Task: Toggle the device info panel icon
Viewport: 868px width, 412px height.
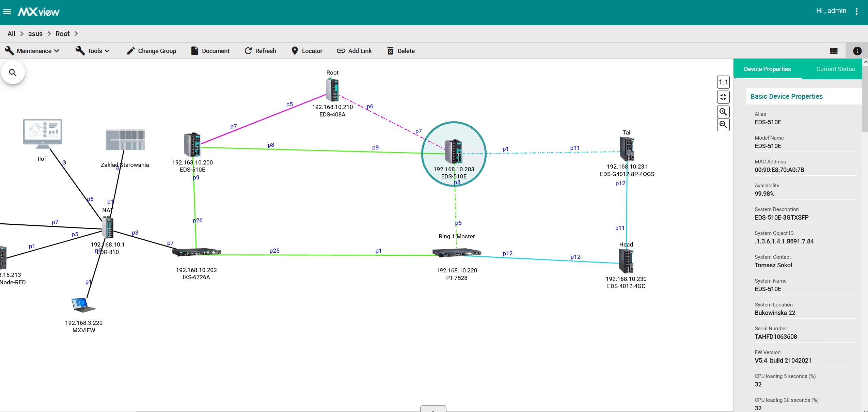Action: click(x=857, y=51)
